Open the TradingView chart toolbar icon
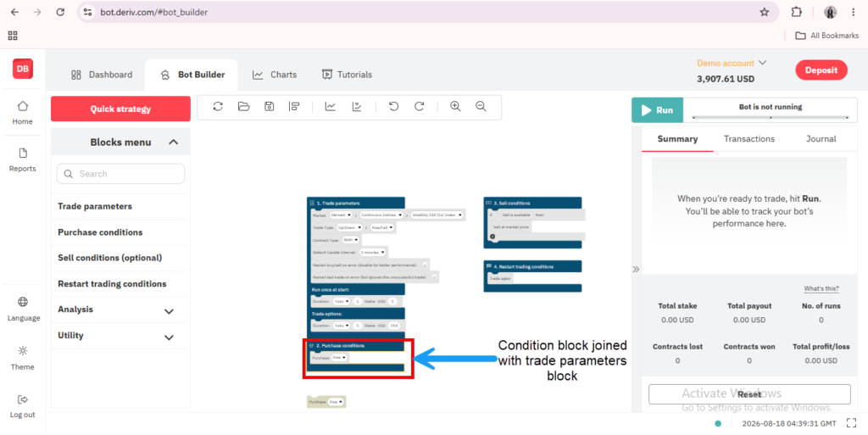 coord(357,107)
